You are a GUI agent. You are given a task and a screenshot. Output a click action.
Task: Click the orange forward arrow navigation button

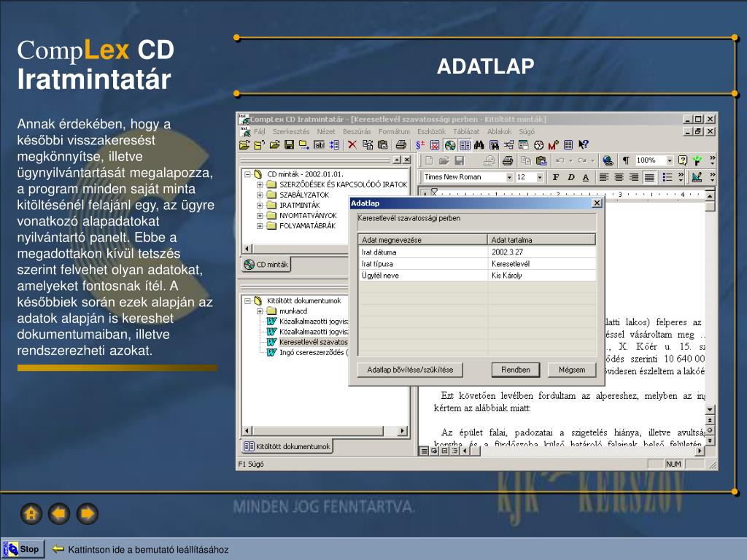pyautogui.click(x=88, y=514)
